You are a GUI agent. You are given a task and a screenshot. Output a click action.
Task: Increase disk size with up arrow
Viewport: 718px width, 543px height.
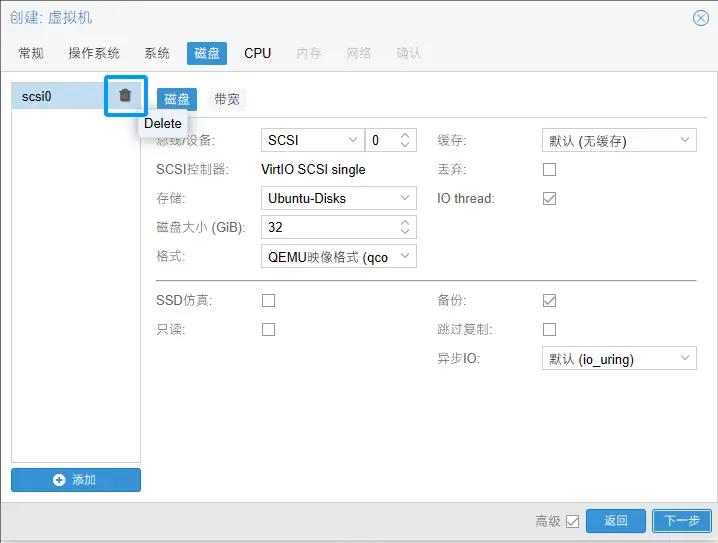[405, 223]
